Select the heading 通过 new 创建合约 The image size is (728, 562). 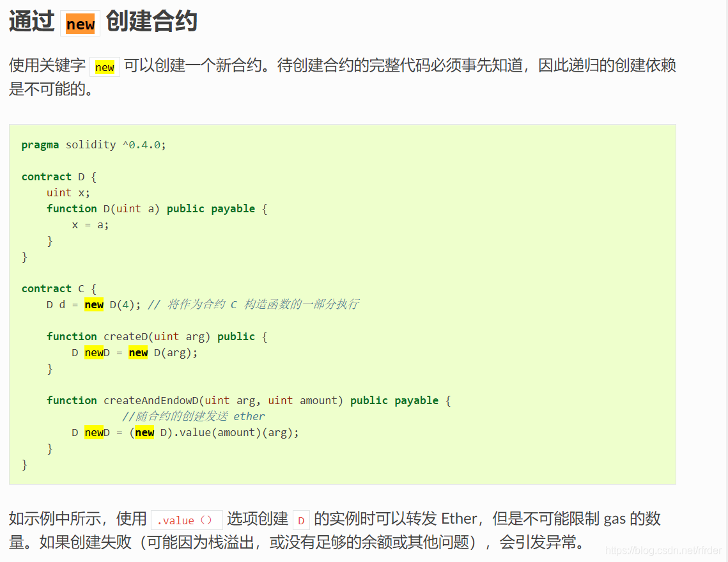point(102,22)
